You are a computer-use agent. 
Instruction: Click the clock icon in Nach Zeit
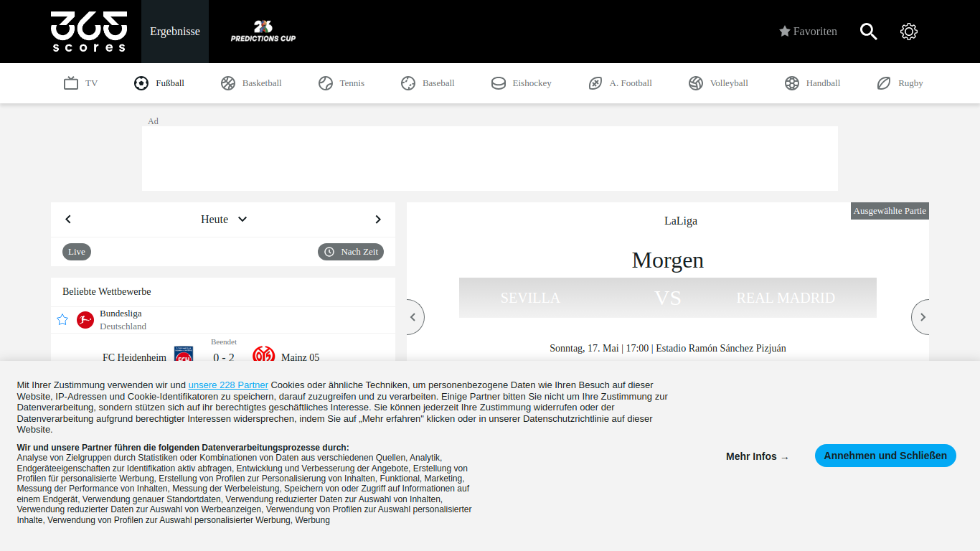pyautogui.click(x=329, y=252)
